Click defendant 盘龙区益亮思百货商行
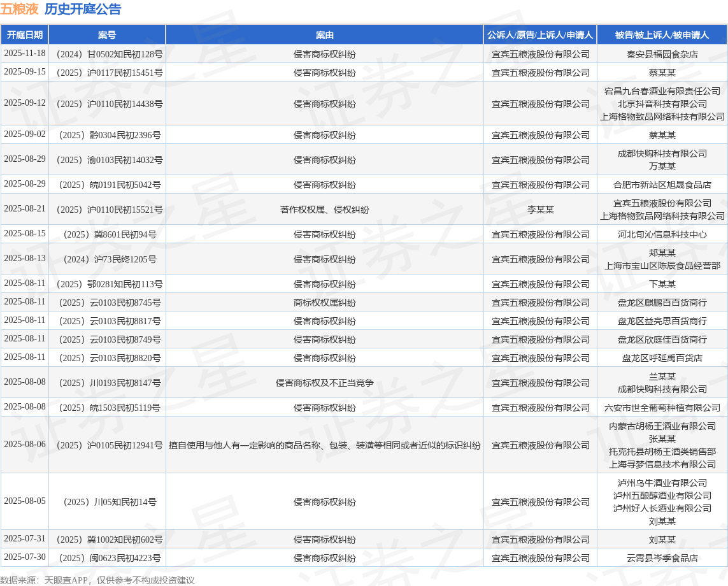Screen dimensions: 728x586 (662, 321)
